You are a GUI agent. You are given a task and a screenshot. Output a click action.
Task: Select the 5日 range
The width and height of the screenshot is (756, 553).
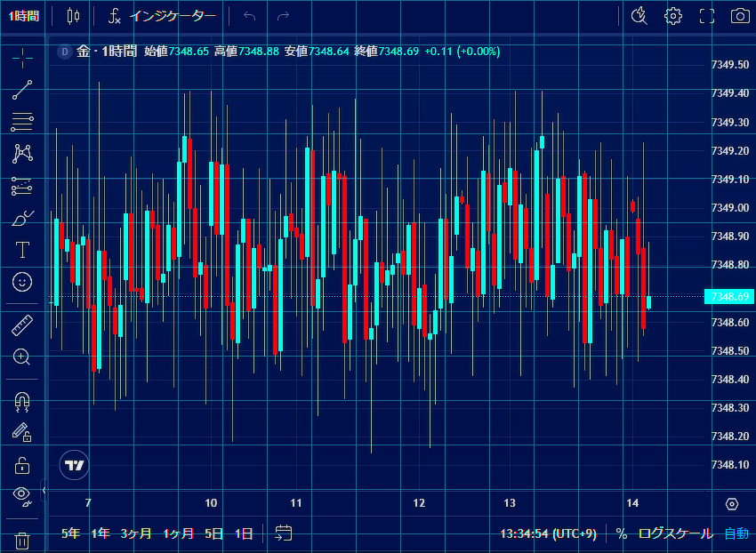pyautogui.click(x=214, y=533)
